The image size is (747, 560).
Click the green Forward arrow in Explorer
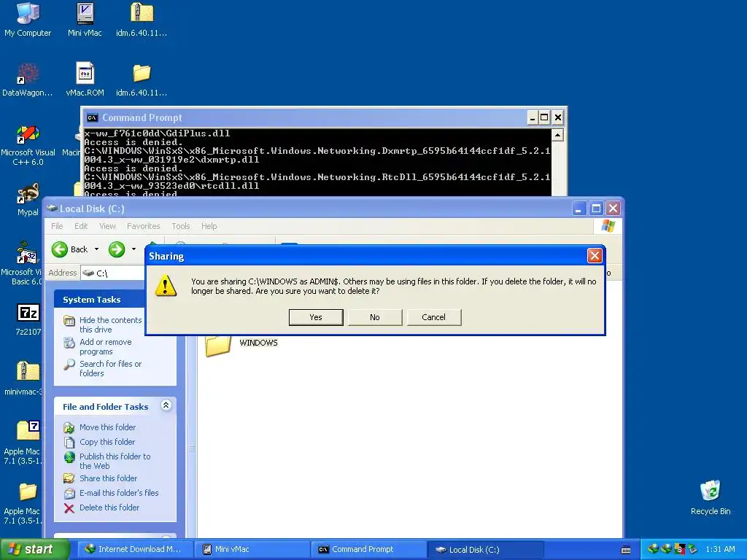116,249
